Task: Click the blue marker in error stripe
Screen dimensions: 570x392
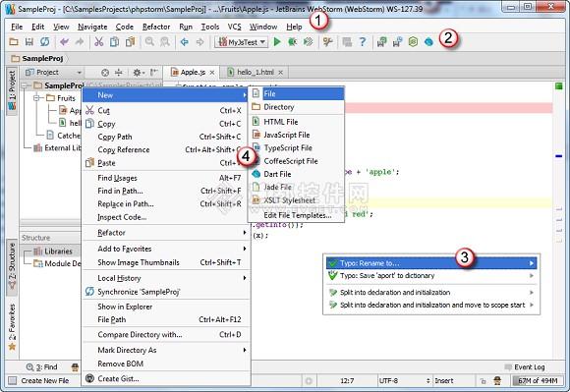Action: [x=559, y=156]
